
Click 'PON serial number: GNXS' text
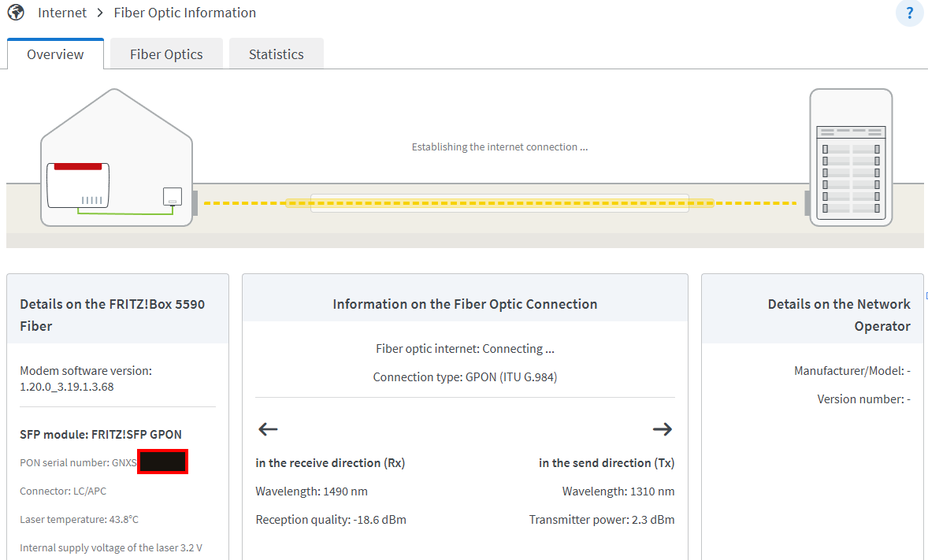[78, 463]
